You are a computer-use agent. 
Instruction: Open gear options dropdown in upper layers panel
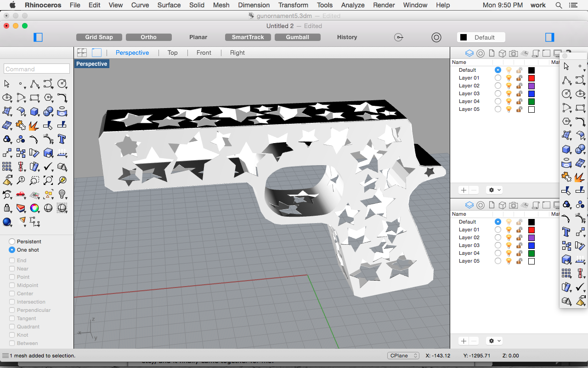point(495,190)
